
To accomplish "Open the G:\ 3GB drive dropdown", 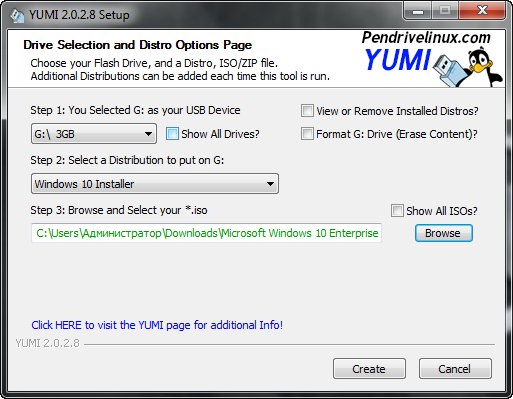I will (x=94, y=134).
